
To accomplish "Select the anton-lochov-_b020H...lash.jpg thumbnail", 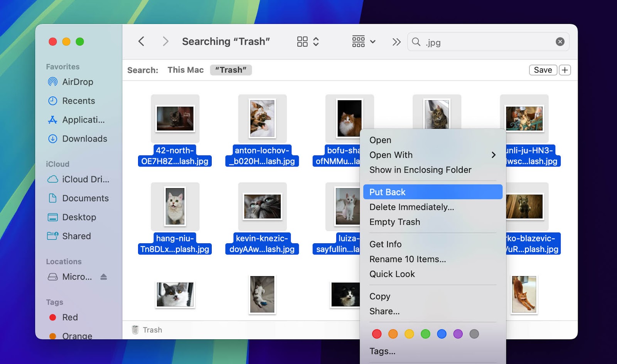I will coord(262,119).
